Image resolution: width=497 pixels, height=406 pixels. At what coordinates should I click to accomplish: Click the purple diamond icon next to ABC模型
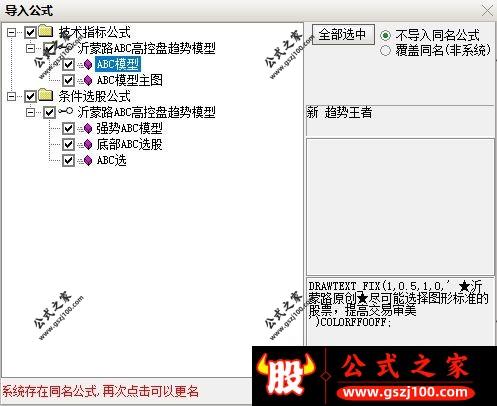pyautogui.click(x=88, y=64)
